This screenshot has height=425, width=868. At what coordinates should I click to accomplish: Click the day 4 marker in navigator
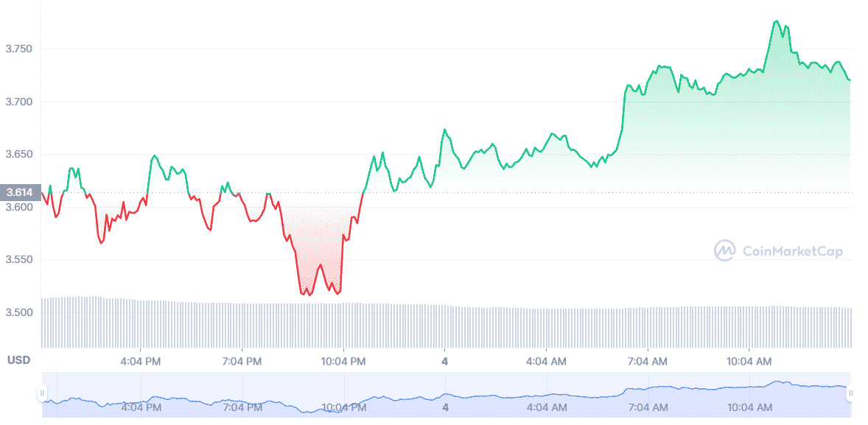click(444, 408)
